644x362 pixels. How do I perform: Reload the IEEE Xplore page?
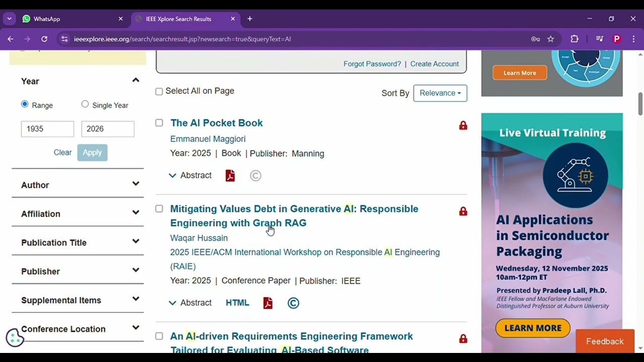[44, 39]
